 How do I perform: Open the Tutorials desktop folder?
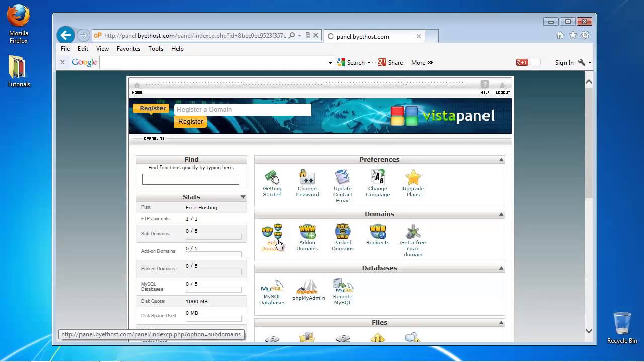click(19, 70)
